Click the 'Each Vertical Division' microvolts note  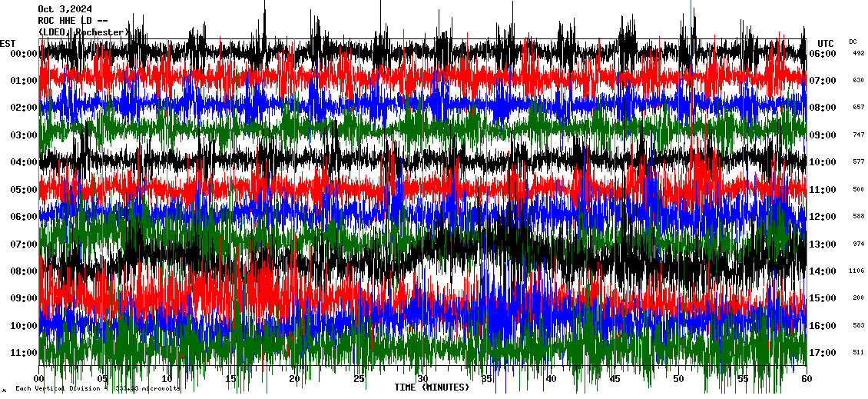click(98, 388)
